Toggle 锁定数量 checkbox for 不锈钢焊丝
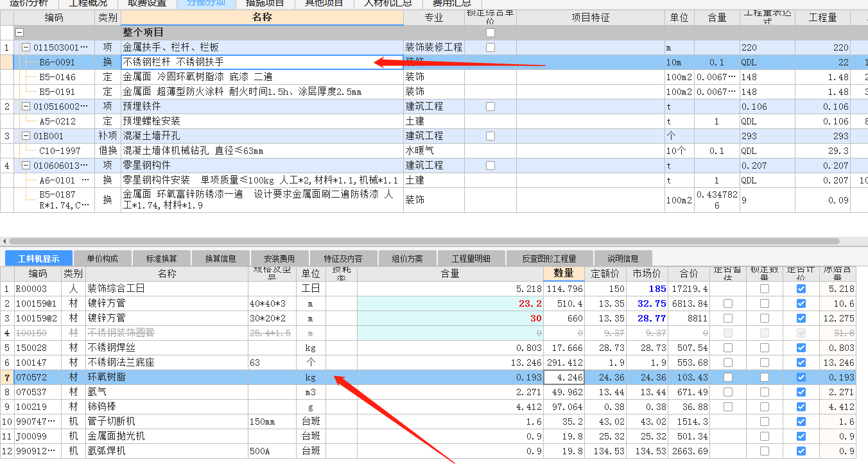Viewport: 868px width, 469px height. [765, 348]
